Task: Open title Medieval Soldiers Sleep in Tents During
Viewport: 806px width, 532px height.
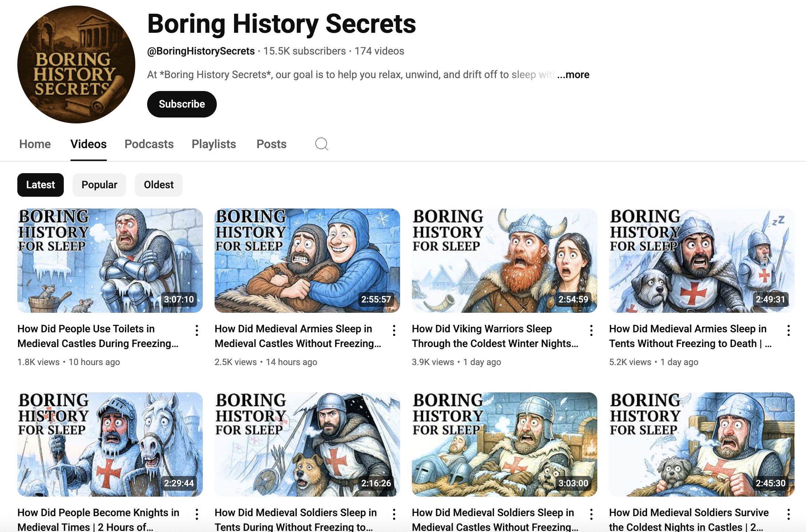Action: tap(296, 519)
